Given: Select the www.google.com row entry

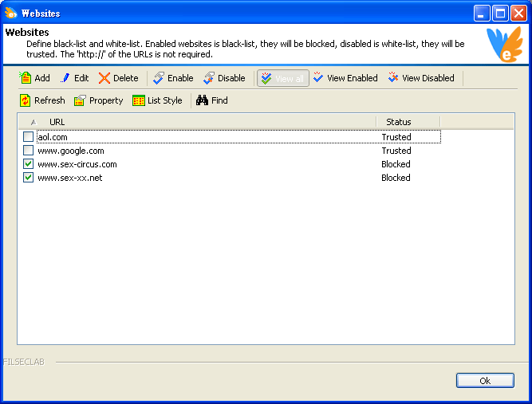Looking at the screenshot, I should [x=71, y=151].
